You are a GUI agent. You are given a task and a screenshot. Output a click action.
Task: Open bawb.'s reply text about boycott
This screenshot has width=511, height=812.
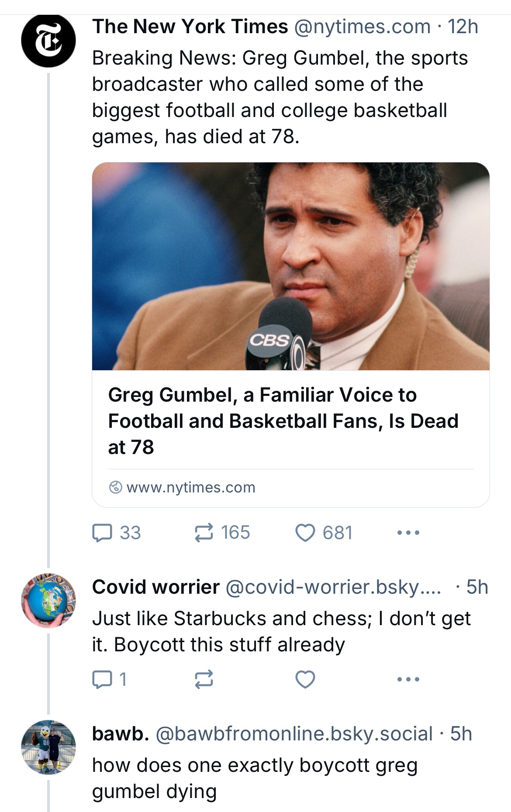[x=254, y=778]
